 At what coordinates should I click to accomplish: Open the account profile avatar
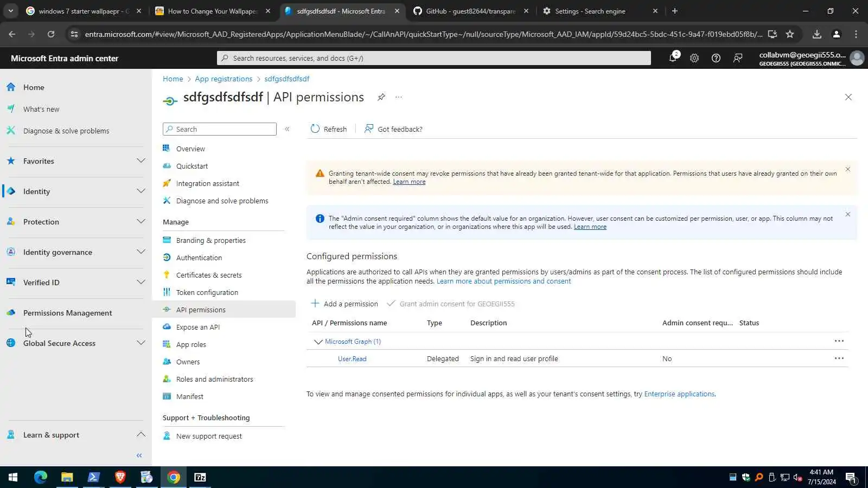[857, 58]
